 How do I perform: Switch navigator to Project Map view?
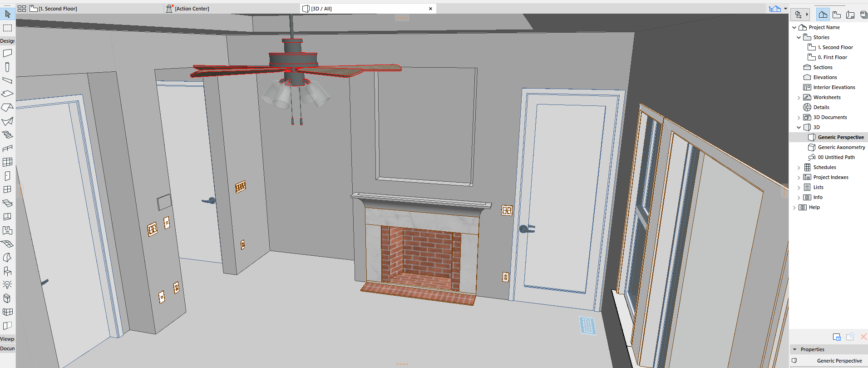point(823,15)
